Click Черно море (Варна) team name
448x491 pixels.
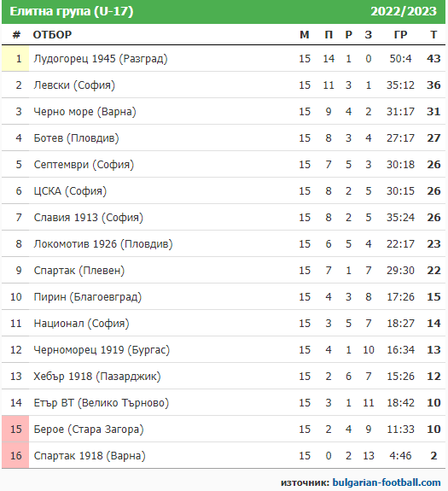point(84,112)
